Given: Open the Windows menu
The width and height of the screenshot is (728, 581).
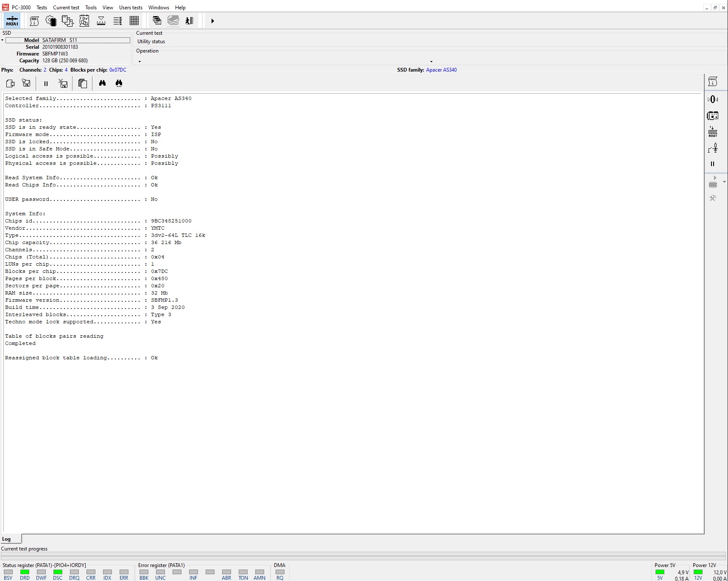Looking at the screenshot, I should [159, 8].
